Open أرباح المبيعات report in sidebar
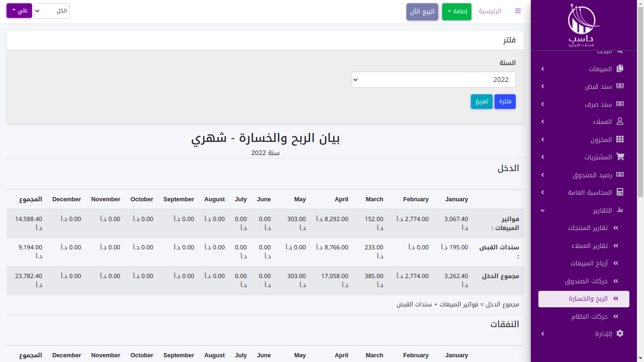The height and width of the screenshot is (362, 644). click(x=589, y=263)
